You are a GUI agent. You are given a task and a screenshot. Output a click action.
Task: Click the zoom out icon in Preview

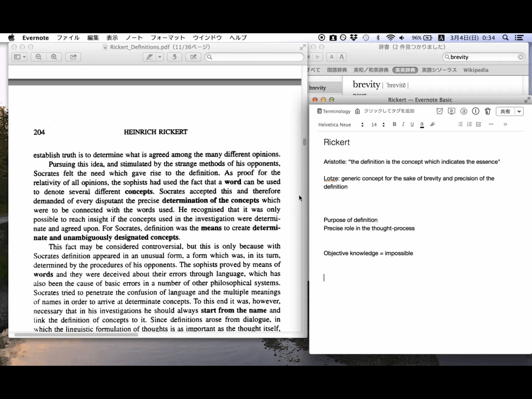coord(38,57)
